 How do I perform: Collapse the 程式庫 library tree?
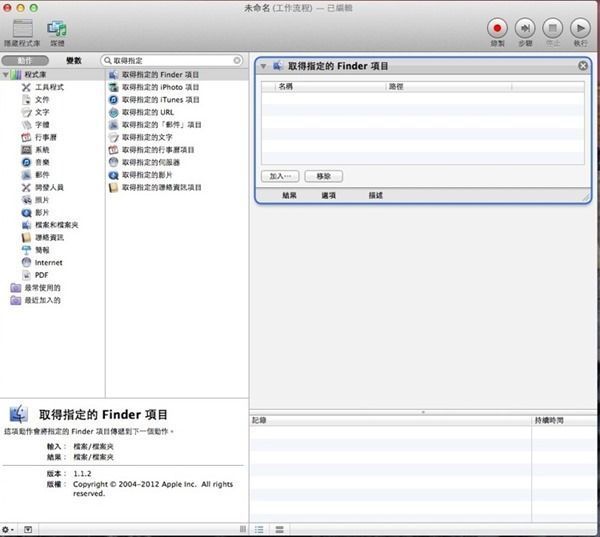[x=5, y=75]
